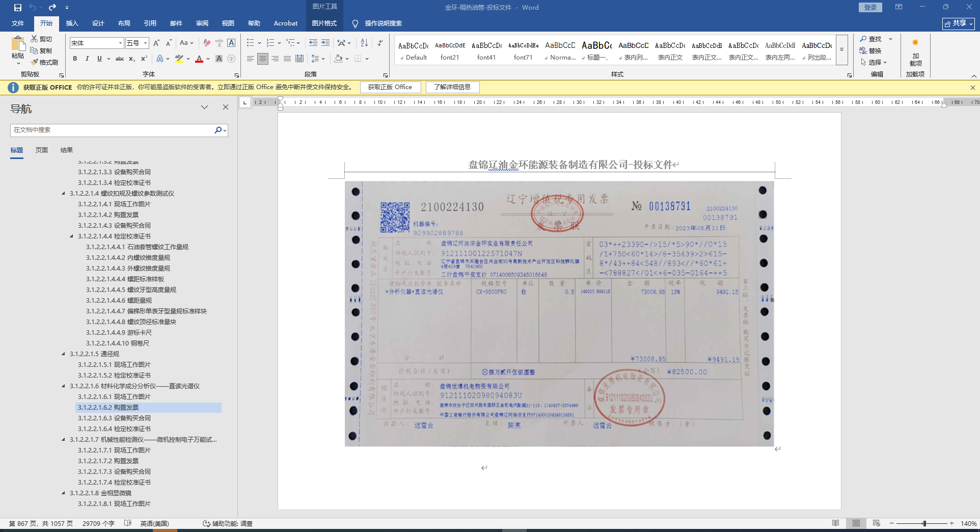This screenshot has height=532, width=980.
Task: Apply strikethrough formatting
Action: [120, 59]
